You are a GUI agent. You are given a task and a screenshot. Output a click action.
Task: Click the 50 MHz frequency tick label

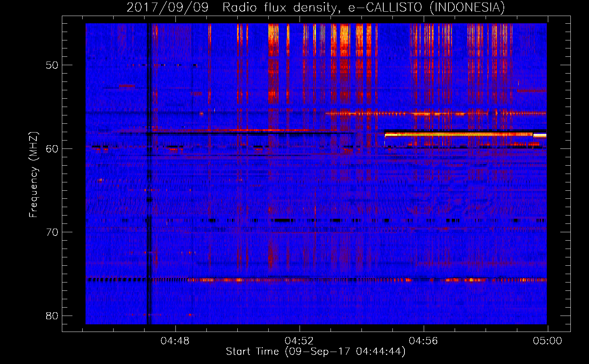(x=52, y=65)
